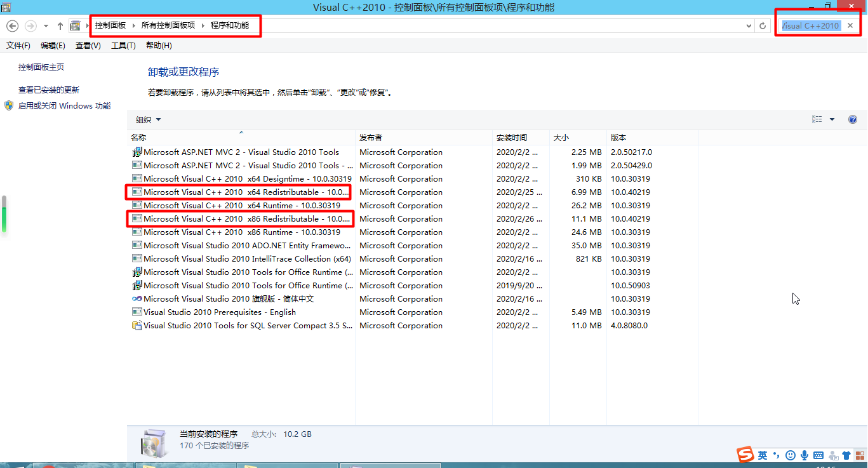Click the Visual C++2010 search field
Screen dimensions: 868x468
(x=811, y=26)
